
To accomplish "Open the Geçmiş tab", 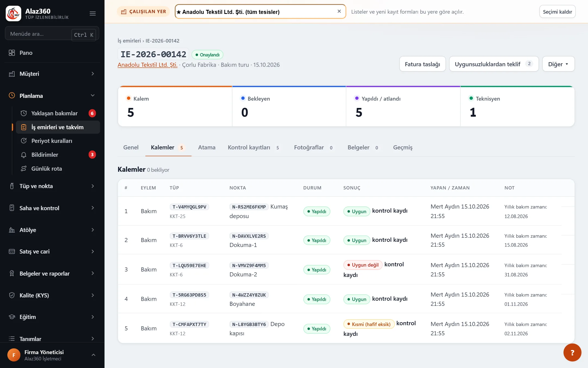I will 403,147.
